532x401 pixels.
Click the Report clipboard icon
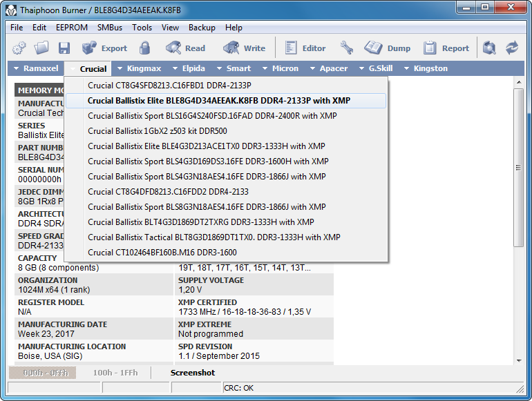click(x=430, y=48)
